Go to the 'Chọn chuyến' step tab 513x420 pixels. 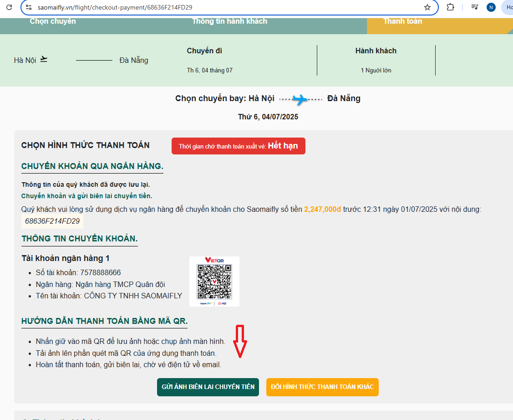pos(53,21)
